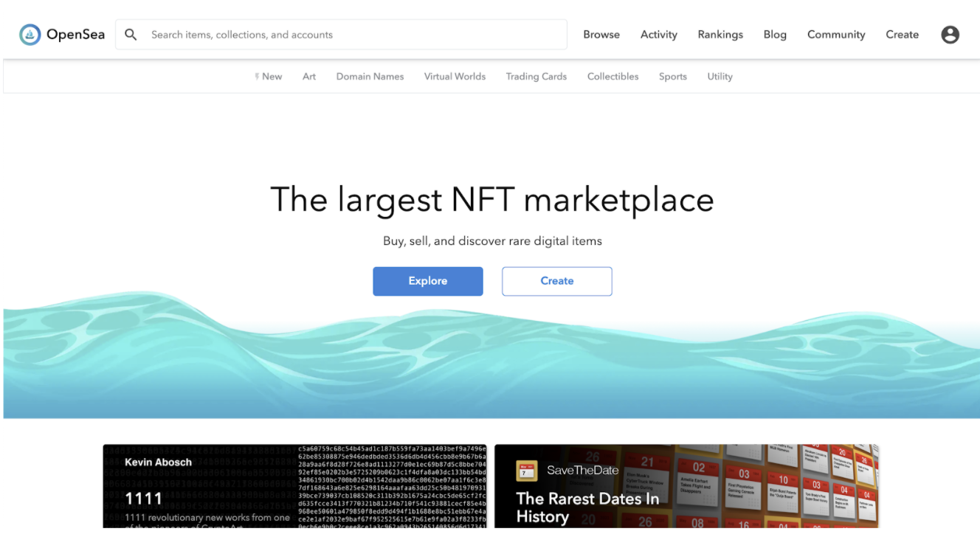Go to the Activity page
The width and height of the screenshot is (980, 537).
(658, 35)
